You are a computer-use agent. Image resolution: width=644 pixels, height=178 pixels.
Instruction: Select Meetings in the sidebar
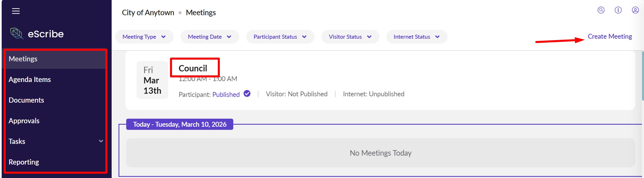pyautogui.click(x=23, y=59)
